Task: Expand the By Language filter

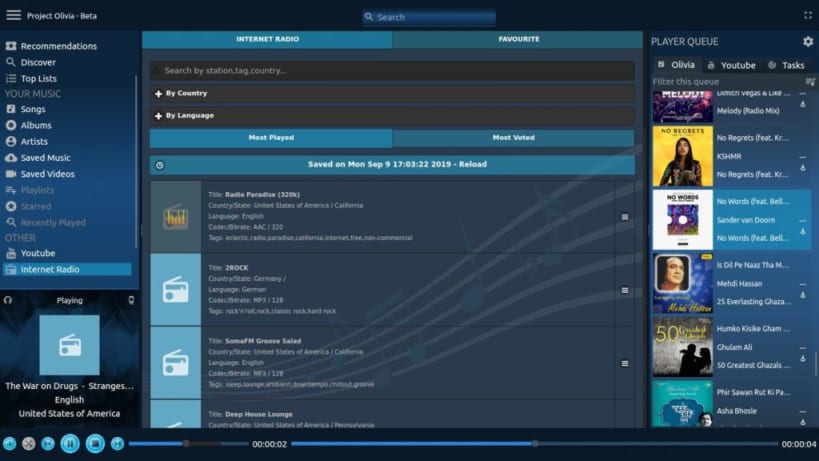Action: pyautogui.click(x=392, y=115)
